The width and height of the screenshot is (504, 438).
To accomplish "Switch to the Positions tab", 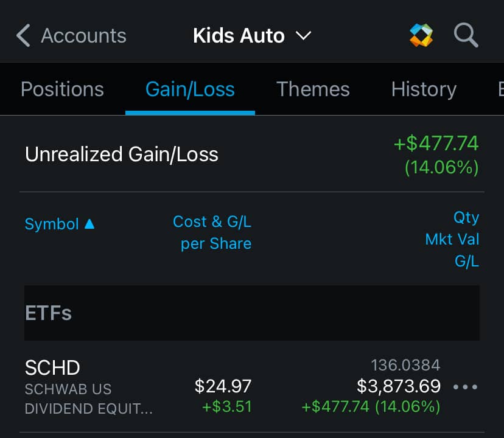I will click(x=62, y=89).
